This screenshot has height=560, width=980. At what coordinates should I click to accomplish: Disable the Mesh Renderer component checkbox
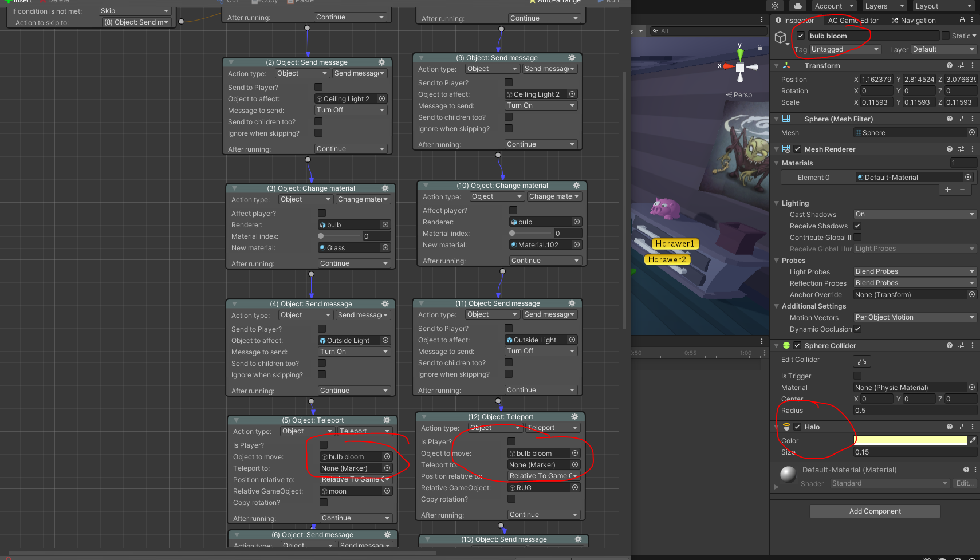(797, 149)
